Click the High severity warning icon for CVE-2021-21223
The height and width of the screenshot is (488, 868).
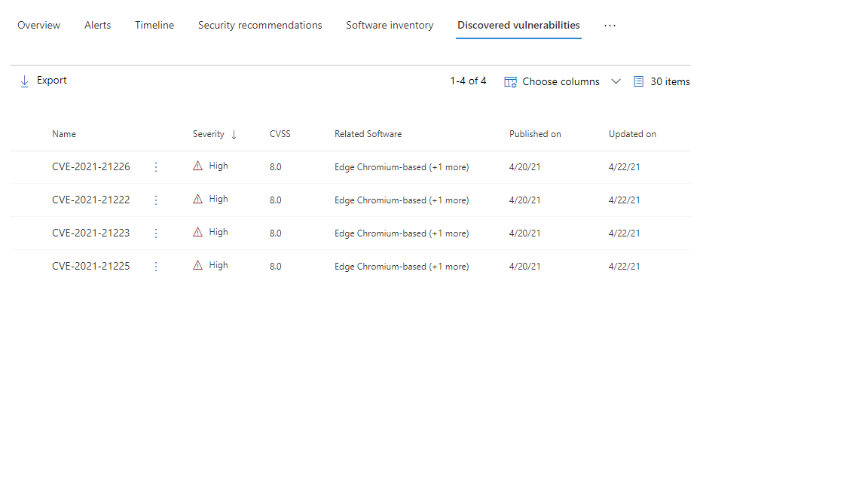pyautogui.click(x=197, y=231)
